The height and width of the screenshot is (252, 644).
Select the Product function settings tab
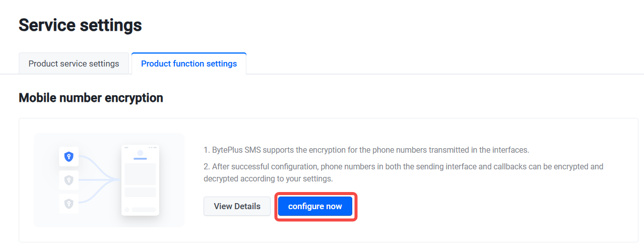coord(189,64)
